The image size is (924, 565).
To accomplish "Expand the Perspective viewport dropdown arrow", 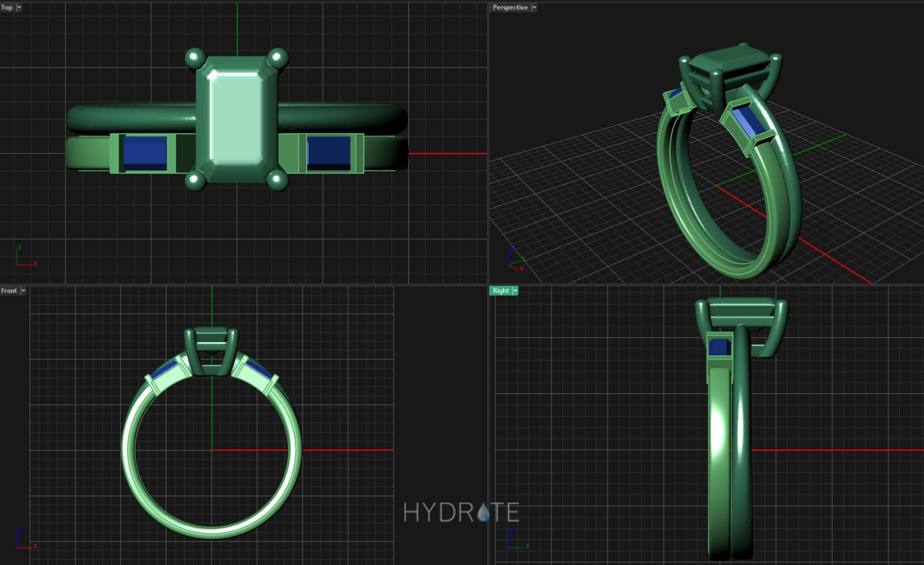I will [534, 8].
